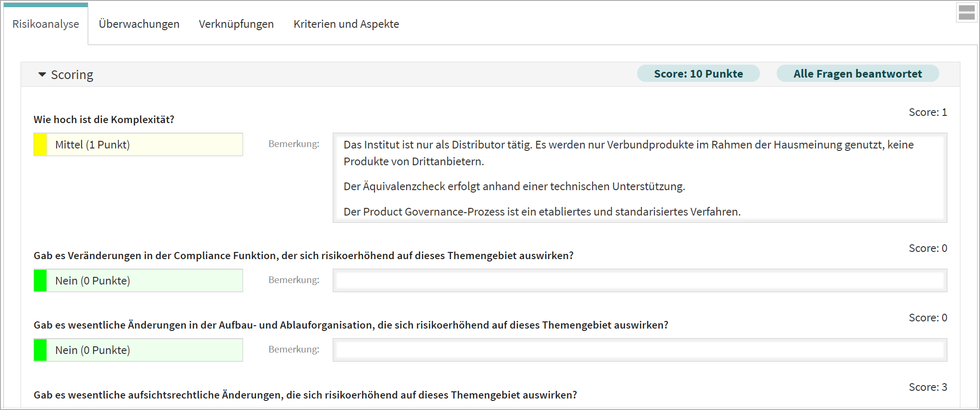Click the Scoring section title
Viewport: 980px width, 410px height.
[72, 75]
